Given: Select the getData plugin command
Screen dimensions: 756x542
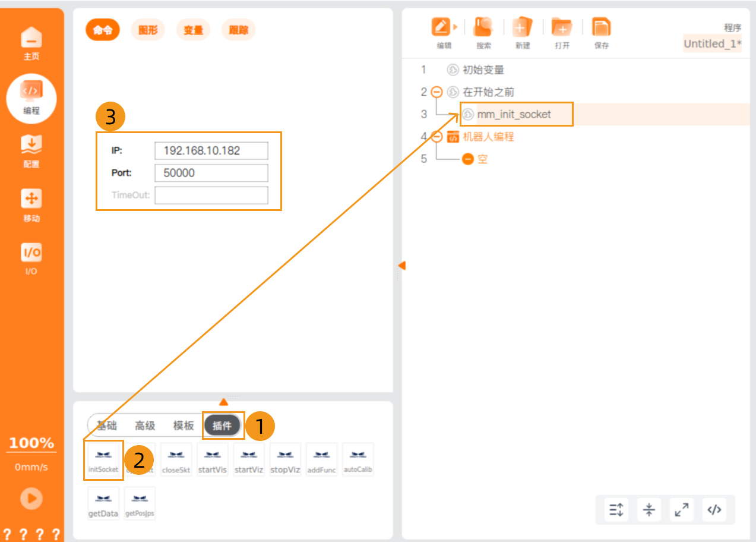Looking at the screenshot, I should pos(103,504).
